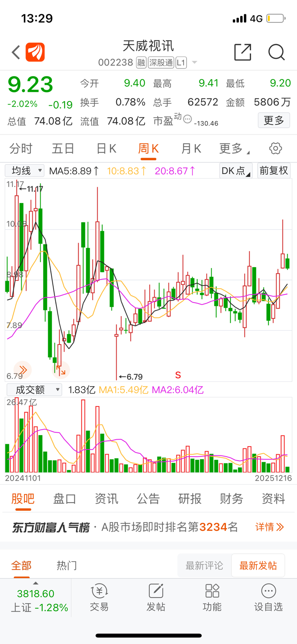Tap the back arrow icon
Screen dimensions: 297x644
16,52
